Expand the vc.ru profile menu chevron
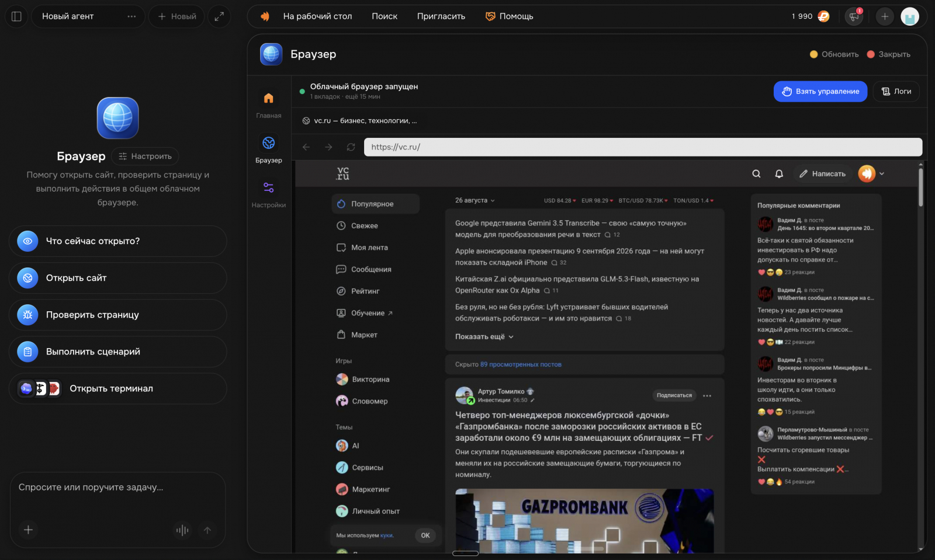The height and width of the screenshot is (560, 935). pos(882,173)
